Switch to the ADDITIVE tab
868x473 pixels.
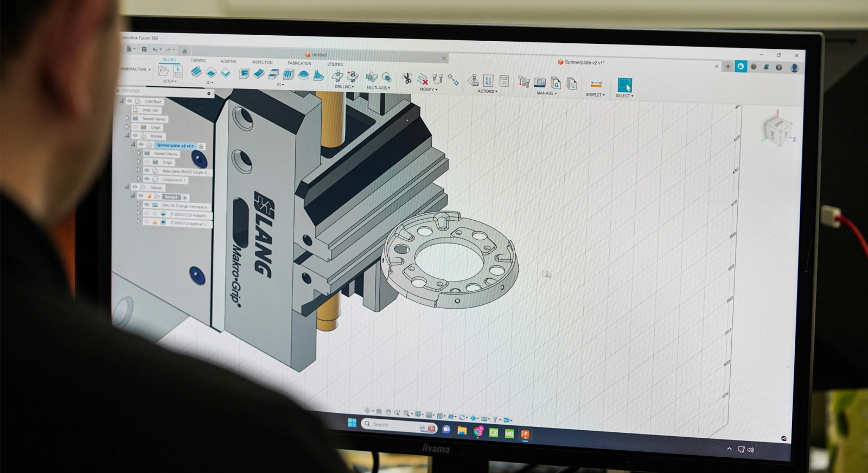point(228,61)
